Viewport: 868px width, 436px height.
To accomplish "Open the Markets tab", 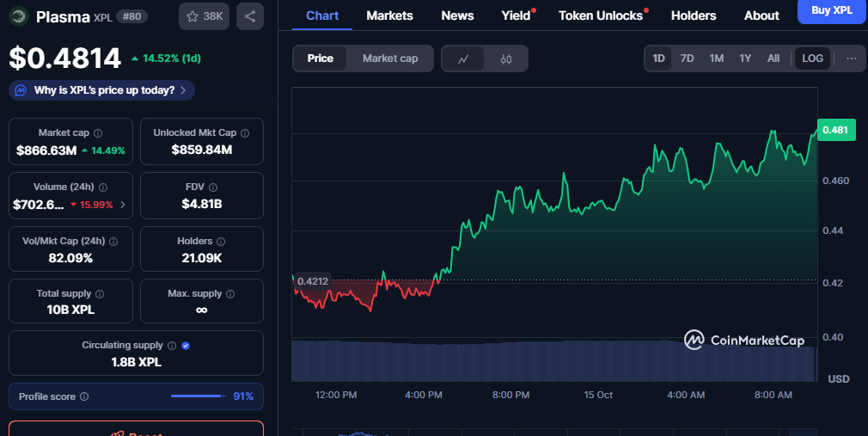I will 389,15.
